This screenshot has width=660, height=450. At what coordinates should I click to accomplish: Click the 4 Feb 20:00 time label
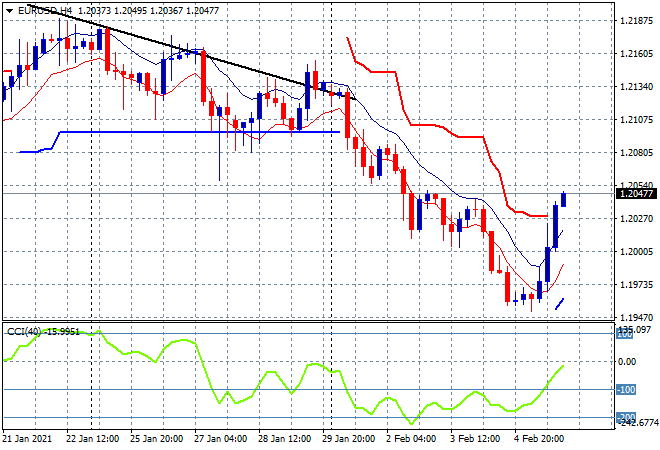click(539, 439)
